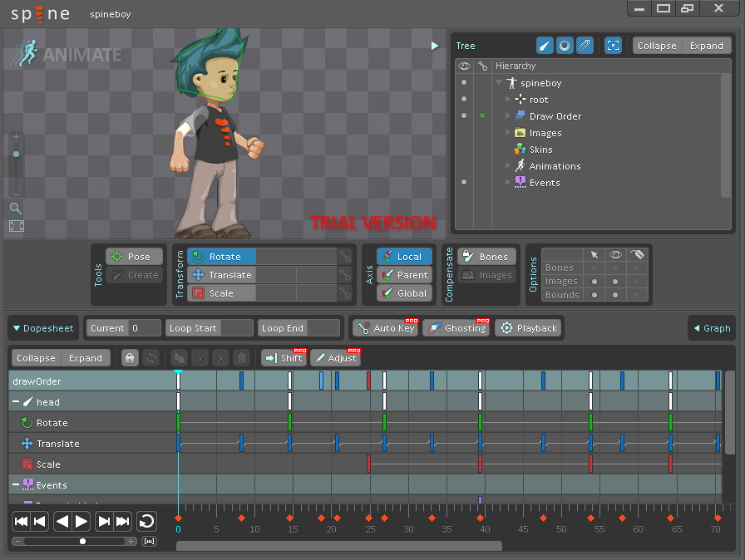Jump to first frame with rewind button
Image resolution: width=745 pixels, height=560 pixels.
tap(22, 522)
